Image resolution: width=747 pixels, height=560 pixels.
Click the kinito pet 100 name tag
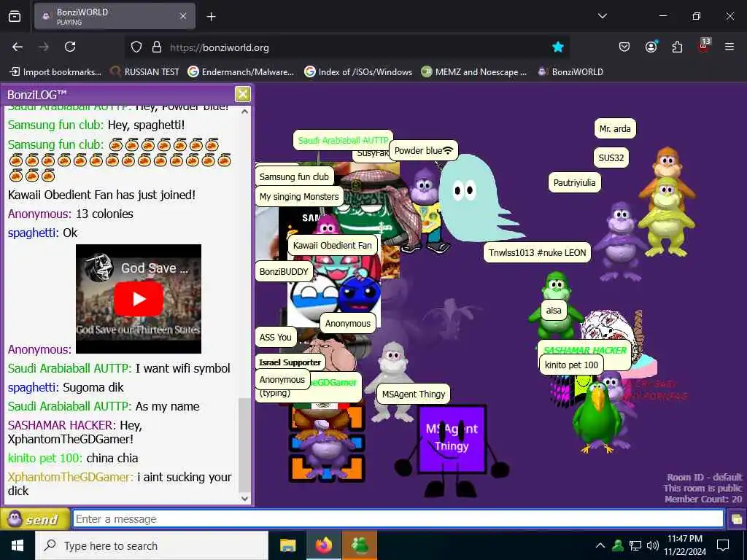[x=570, y=365]
